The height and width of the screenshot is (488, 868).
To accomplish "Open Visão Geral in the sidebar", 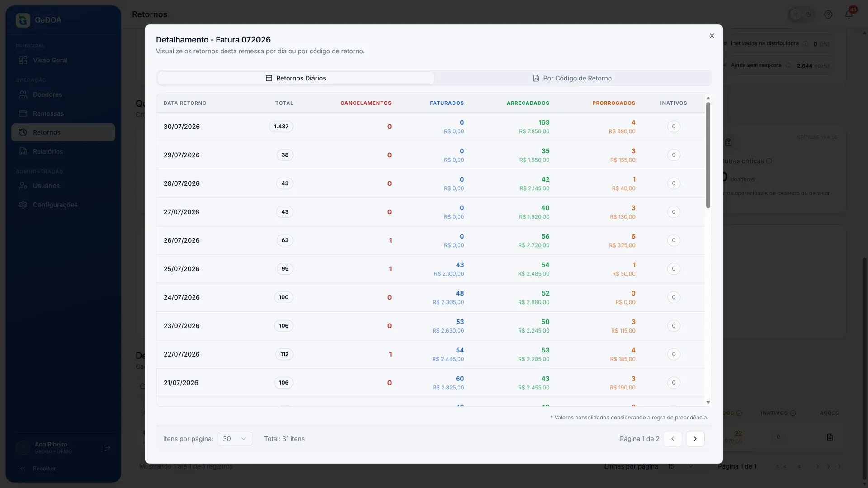I will coord(63,60).
